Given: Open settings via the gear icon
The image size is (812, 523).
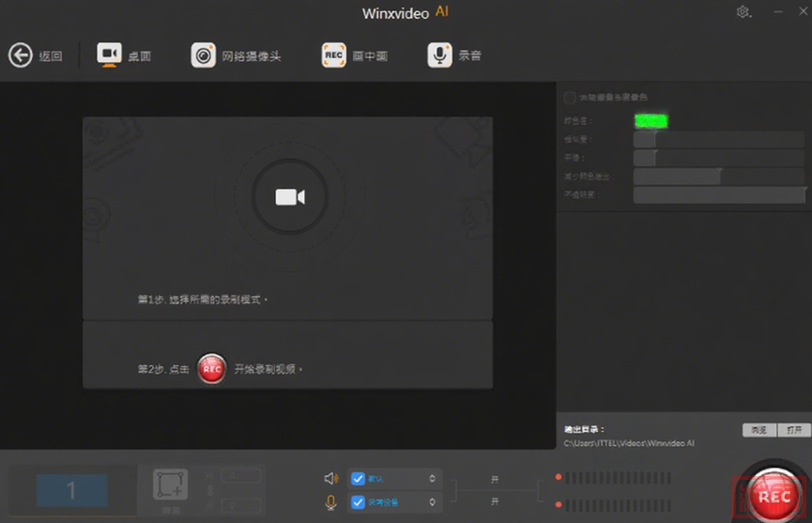Looking at the screenshot, I should 743,12.
